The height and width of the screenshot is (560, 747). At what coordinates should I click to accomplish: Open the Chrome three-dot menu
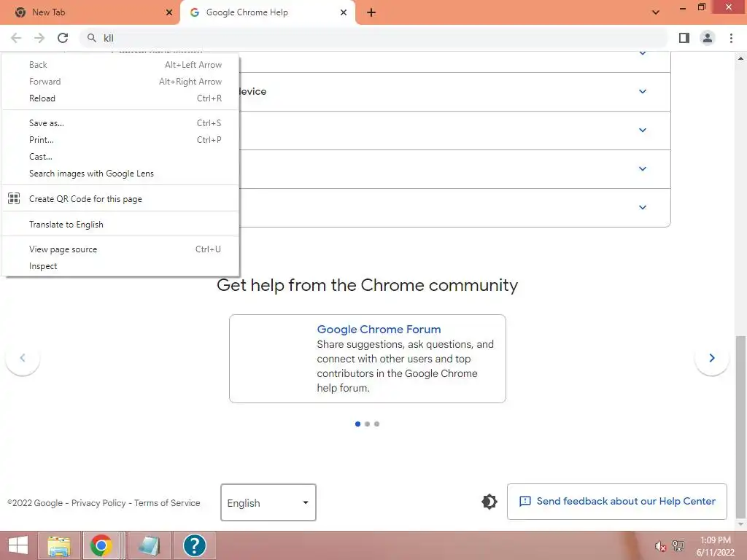731,38
